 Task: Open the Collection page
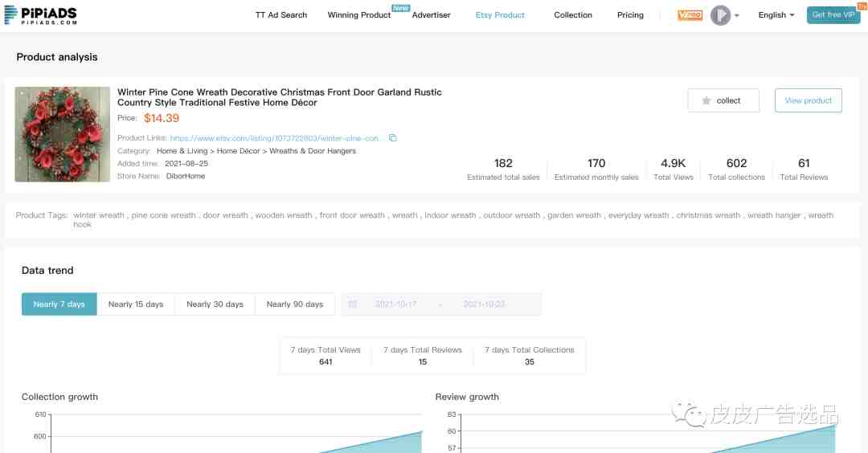573,15
